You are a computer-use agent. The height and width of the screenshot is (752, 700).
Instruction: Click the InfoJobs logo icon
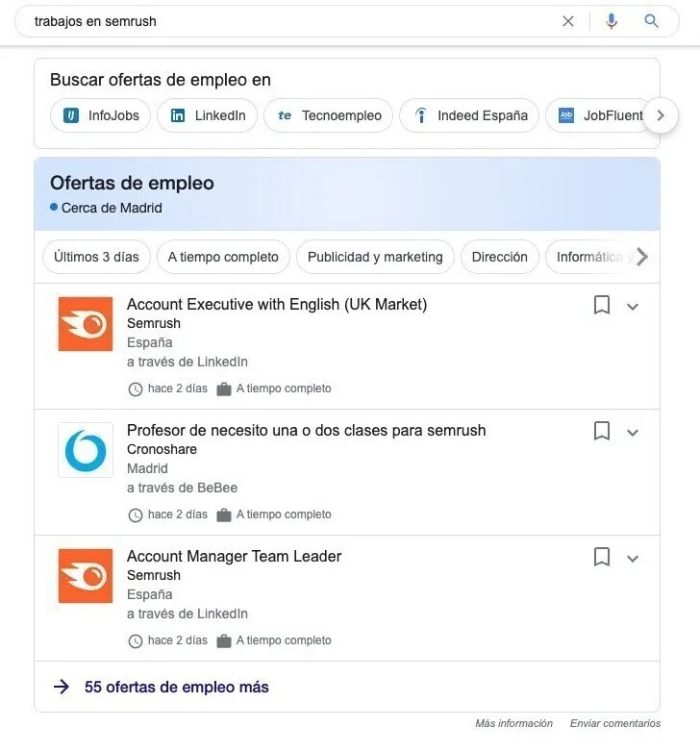point(71,115)
